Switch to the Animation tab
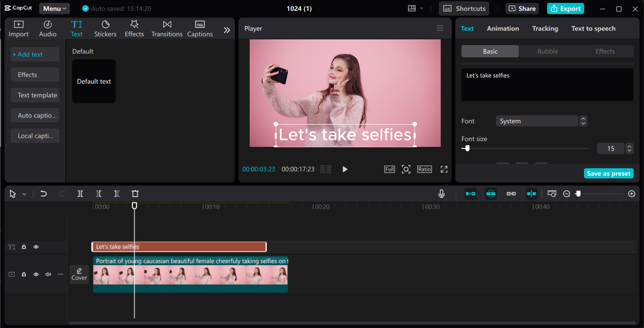This screenshot has width=644, height=328. (x=503, y=28)
